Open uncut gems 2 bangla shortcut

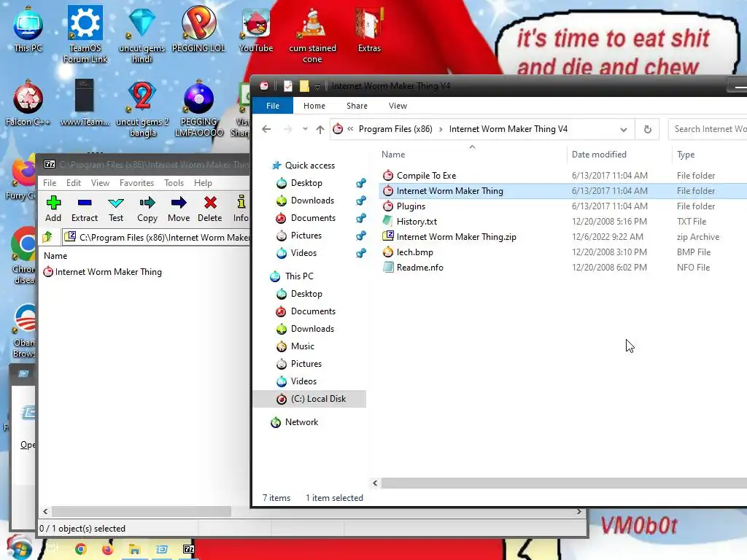pos(142,109)
